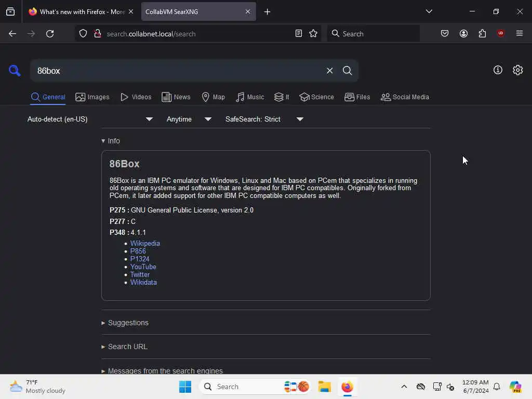Select the Map category tab

point(213,97)
